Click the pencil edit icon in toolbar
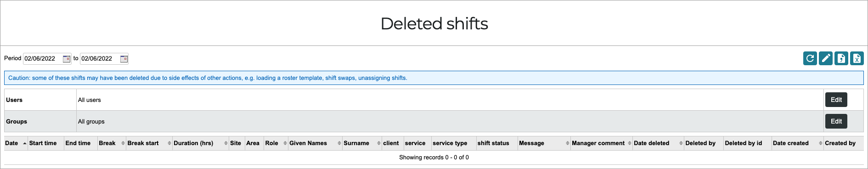Image resolution: width=868 pixels, height=169 pixels. [825, 58]
